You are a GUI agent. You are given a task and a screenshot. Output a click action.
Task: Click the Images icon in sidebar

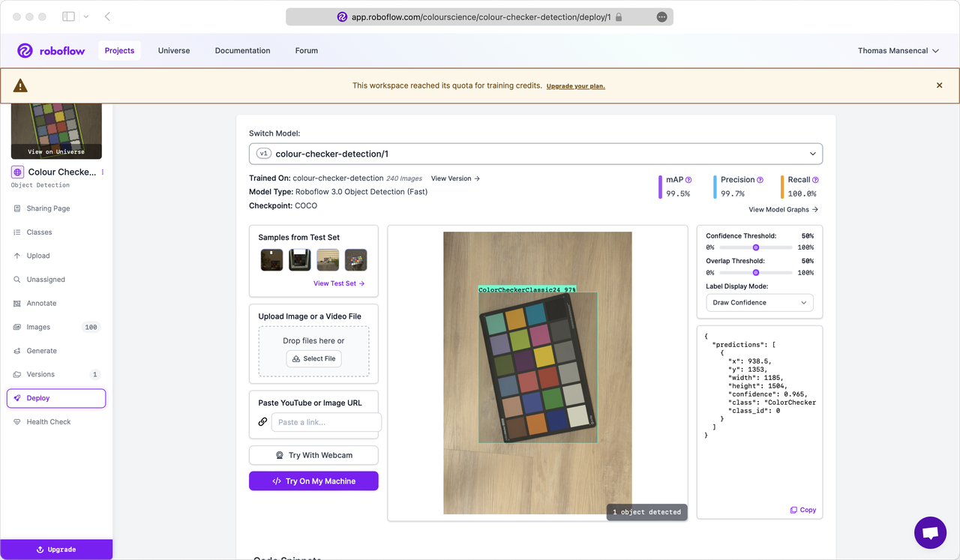click(17, 327)
